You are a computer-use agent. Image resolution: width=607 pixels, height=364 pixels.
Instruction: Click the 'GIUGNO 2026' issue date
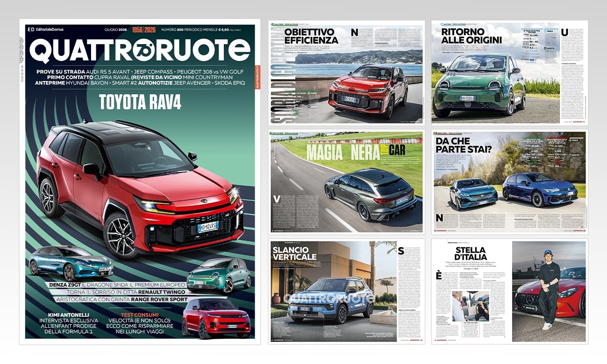pyautogui.click(x=115, y=30)
